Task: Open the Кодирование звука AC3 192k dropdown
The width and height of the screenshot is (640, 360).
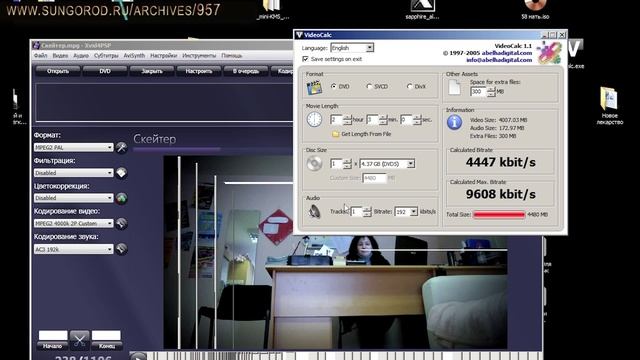Action: 73,249
